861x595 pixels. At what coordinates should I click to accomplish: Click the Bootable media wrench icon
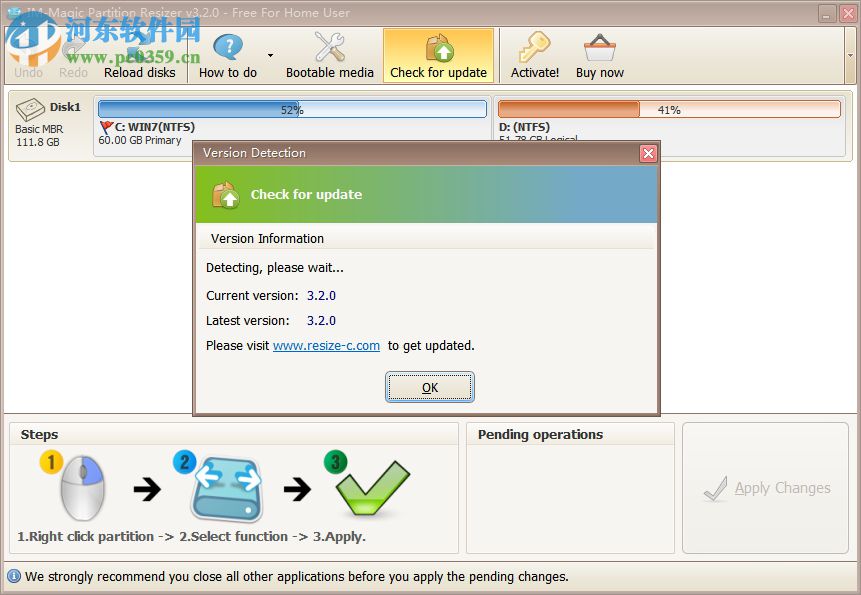(329, 45)
